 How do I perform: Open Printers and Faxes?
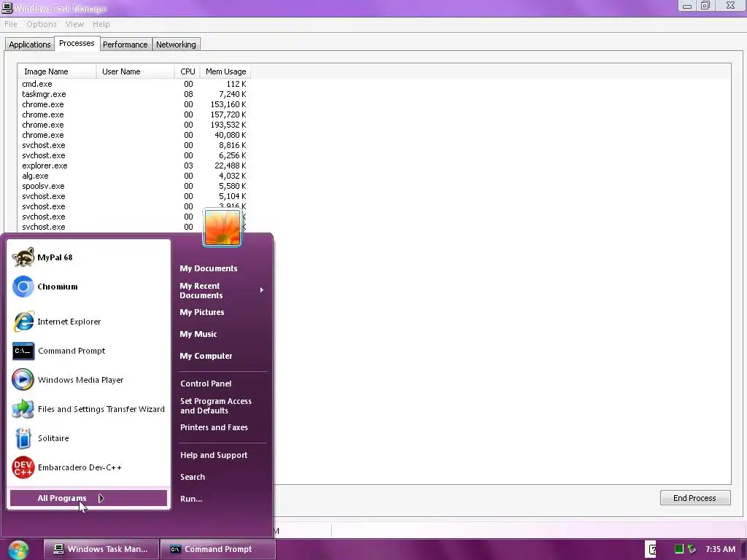[214, 427]
